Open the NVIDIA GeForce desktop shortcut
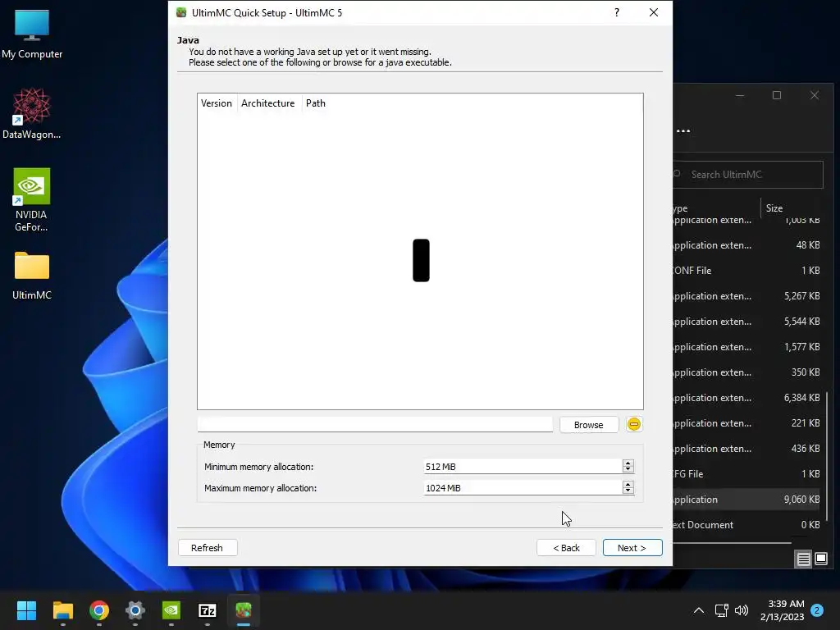This screenshot has width=840, height=630. [x=32, y=199]
